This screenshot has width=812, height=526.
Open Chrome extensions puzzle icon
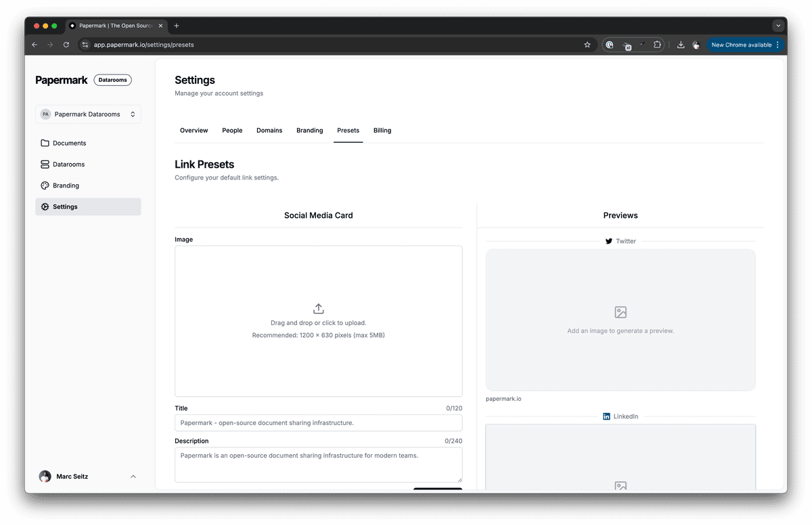[x=657, y=45]
